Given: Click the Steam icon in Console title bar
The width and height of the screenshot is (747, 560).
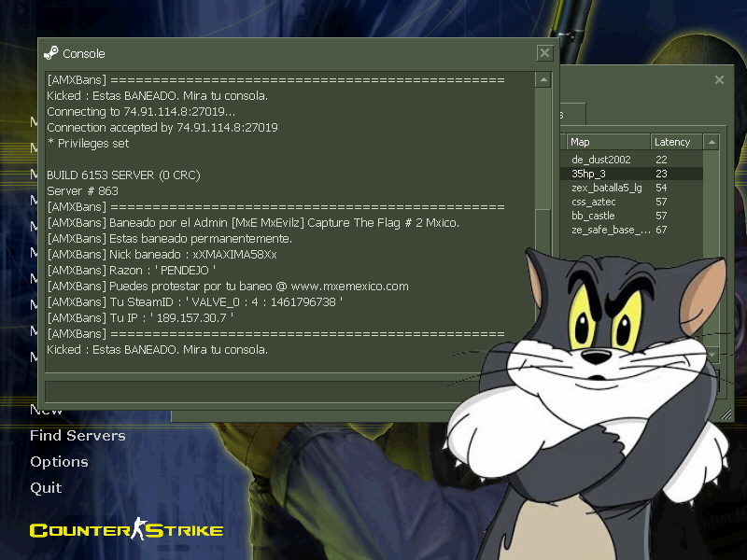Looking at the screenshot, I should [51, 53].
